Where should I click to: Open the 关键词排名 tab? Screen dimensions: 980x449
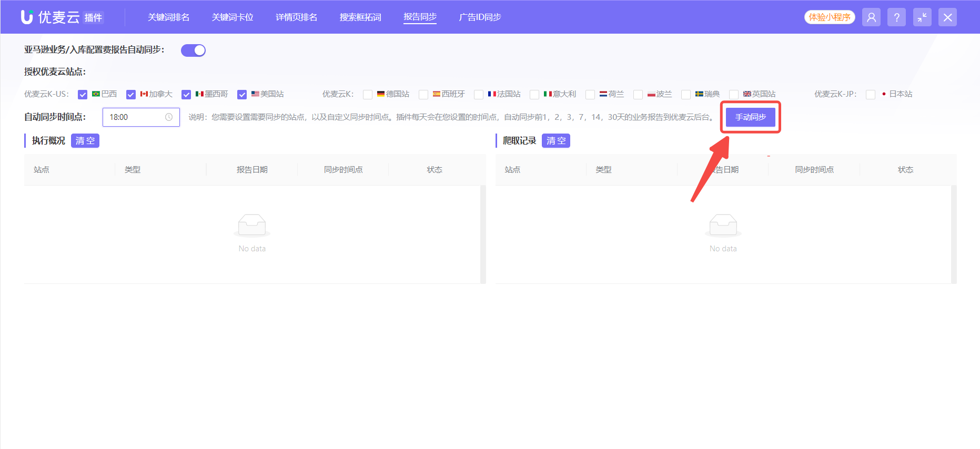pos(169,17)
